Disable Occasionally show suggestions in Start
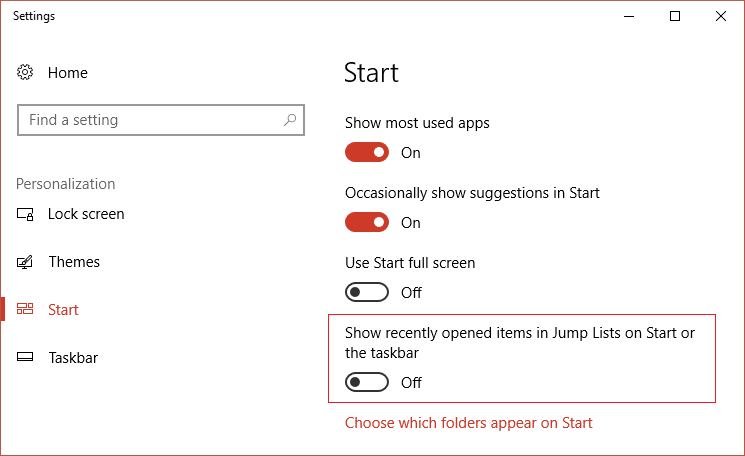Screen dimensions: 745x456 point(367,223)
